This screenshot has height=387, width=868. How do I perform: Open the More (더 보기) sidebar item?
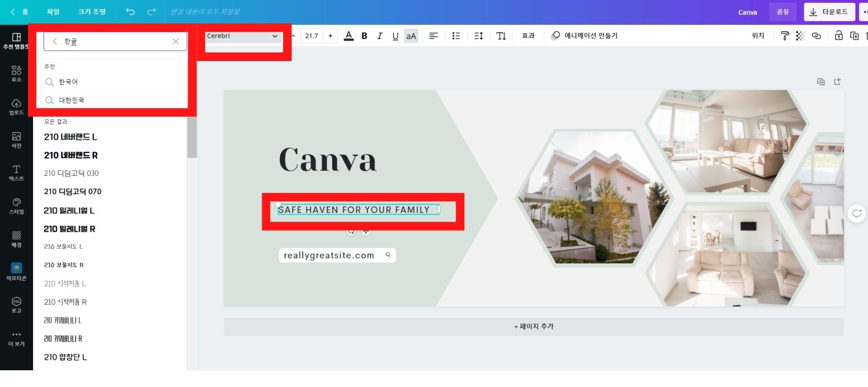(x=16, y=339)
